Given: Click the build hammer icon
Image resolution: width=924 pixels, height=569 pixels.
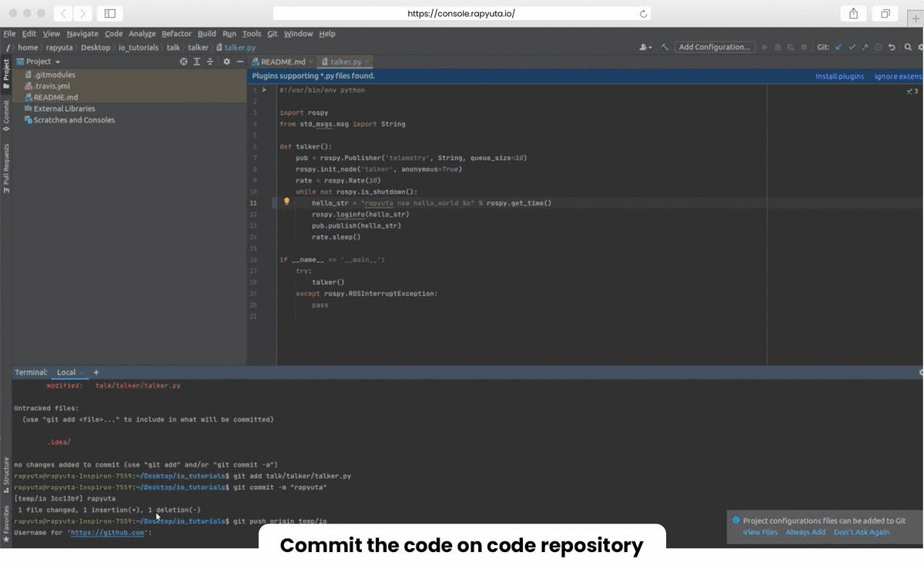Looking at the screenshot, I should tap(665, 47).
